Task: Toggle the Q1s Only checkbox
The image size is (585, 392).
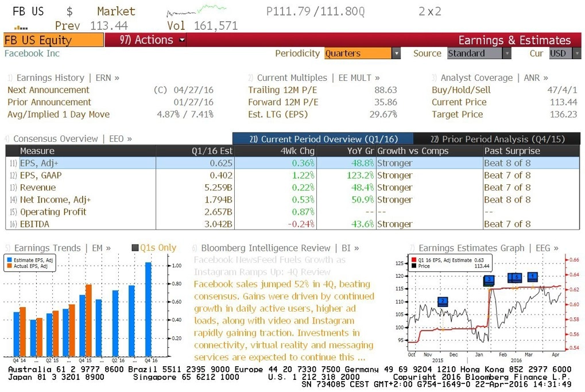Action: pos(135,248)
